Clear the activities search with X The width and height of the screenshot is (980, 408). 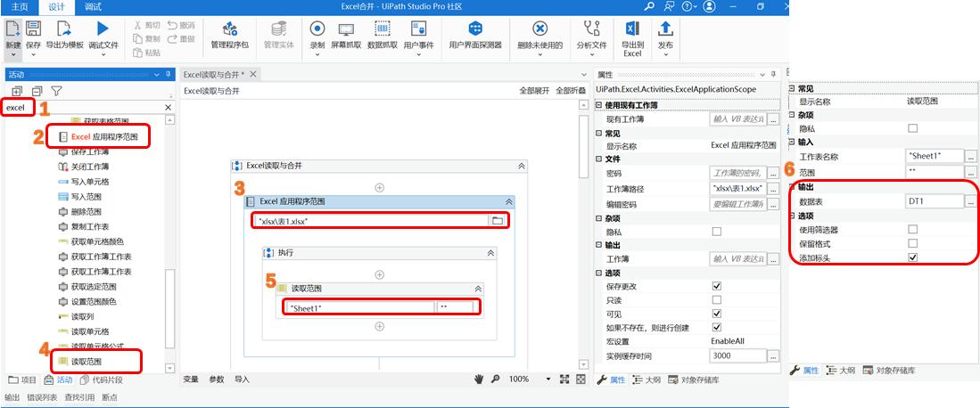click(169, 108)
